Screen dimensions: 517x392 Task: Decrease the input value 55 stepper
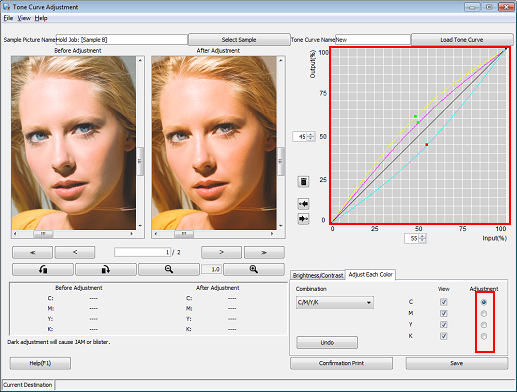point(423,240)
